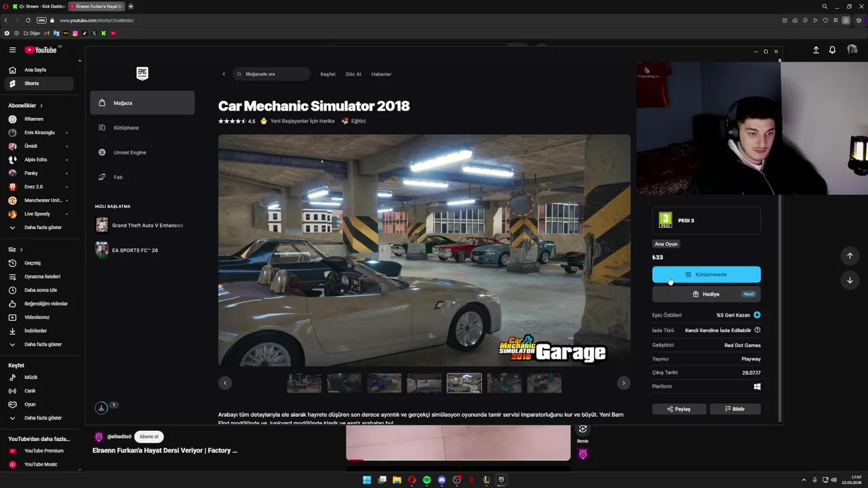Select the highlighted Garage screenshot thumbnail
The height and width of the screenshot is (488, 868).
[x=464, y=383]
